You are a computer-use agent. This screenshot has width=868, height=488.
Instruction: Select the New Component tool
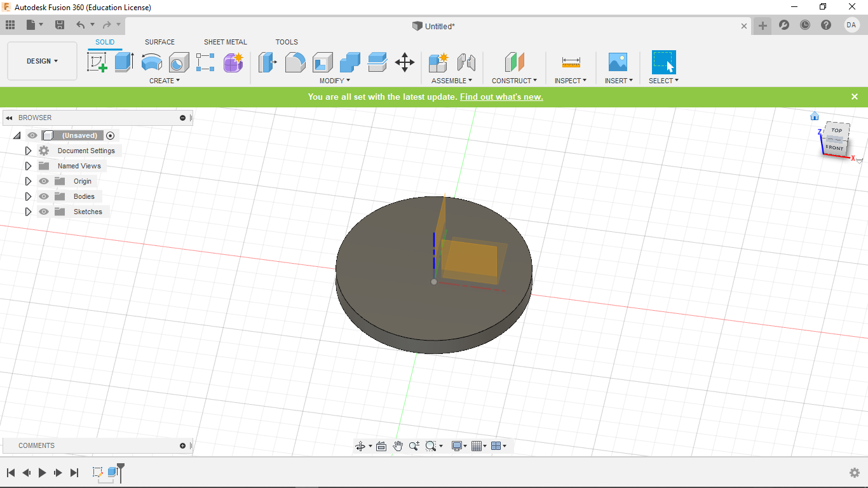click(x=438, y=62)
